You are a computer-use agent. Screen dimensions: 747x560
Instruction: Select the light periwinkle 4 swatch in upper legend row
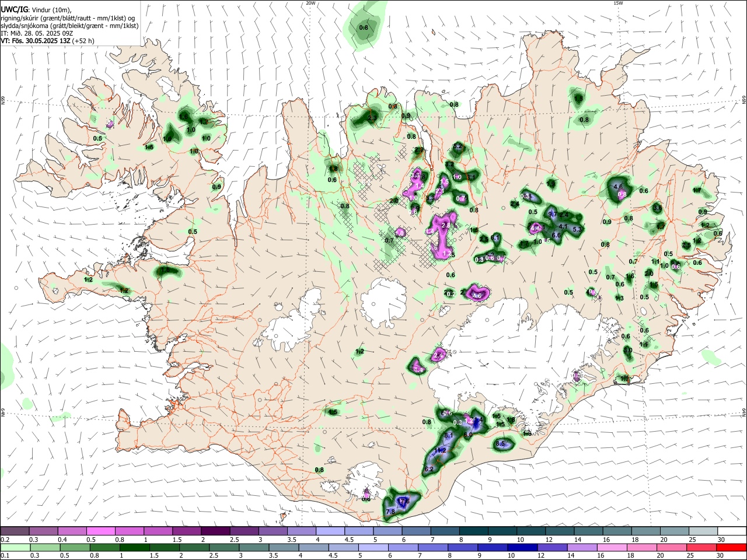point(330,531)
